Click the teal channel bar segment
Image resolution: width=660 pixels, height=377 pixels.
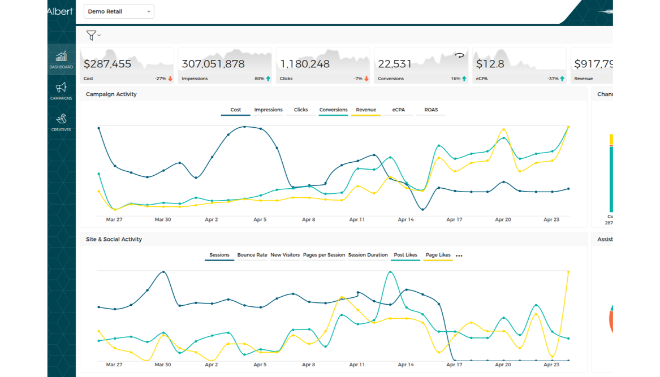coord(611,179)
